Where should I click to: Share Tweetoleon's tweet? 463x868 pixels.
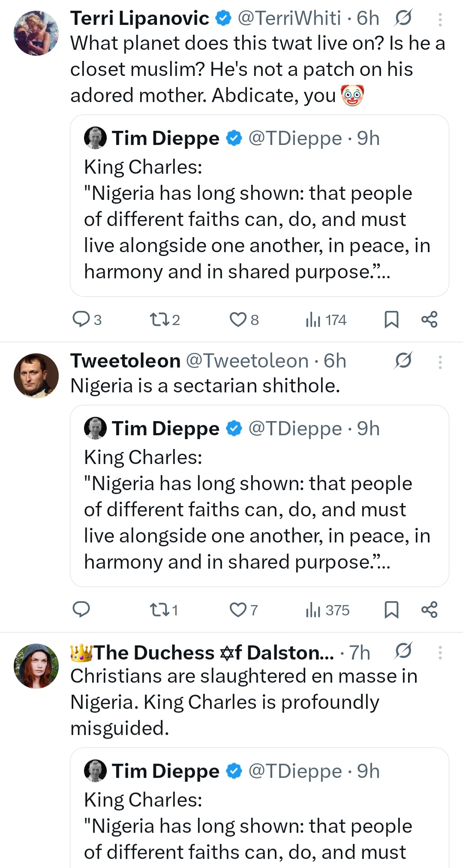[x=429, y=609]
